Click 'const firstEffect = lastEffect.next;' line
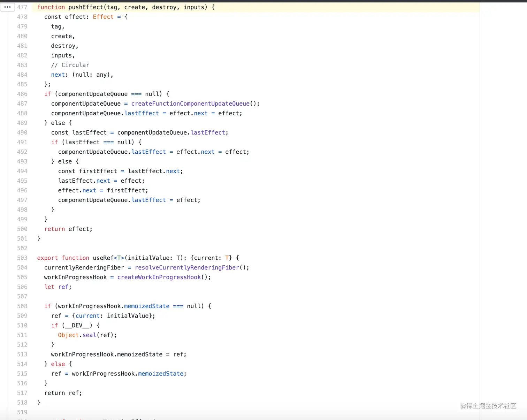527x420 pixels. [x=121, y=171]
